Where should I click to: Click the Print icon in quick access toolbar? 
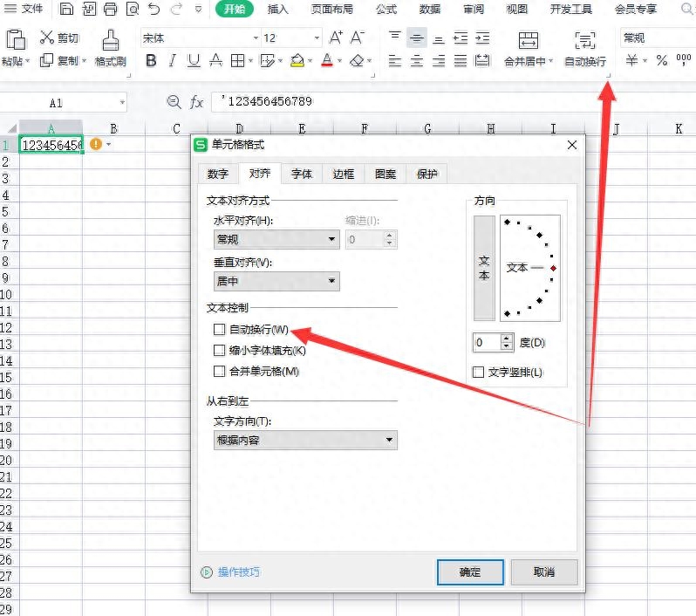tap(110, 9)
